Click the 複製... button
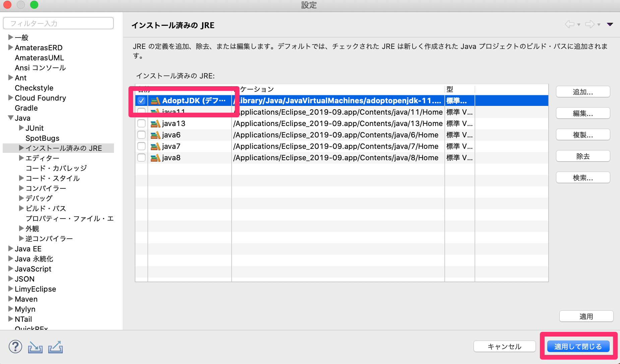The width and height of the screenshot is (620, 364). pyautogui.click(x=583, y=135)
